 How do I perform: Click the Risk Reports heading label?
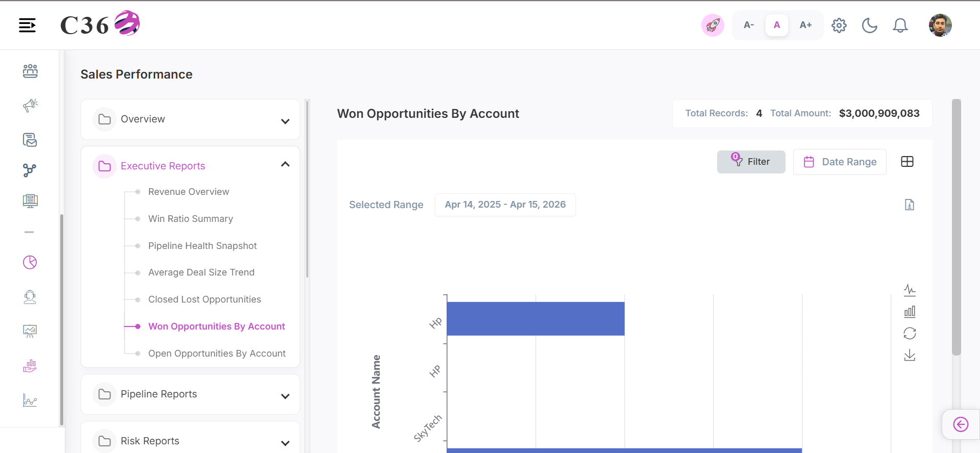pos(150,441)
